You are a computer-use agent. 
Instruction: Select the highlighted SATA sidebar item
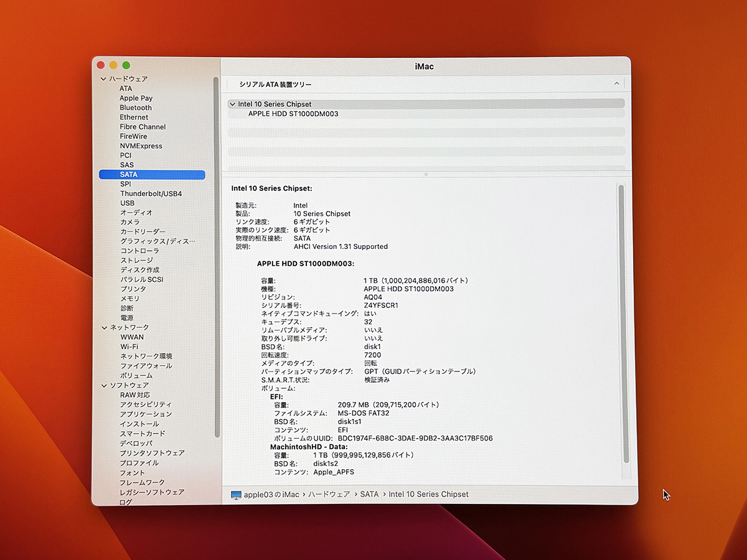click(152, 175)
